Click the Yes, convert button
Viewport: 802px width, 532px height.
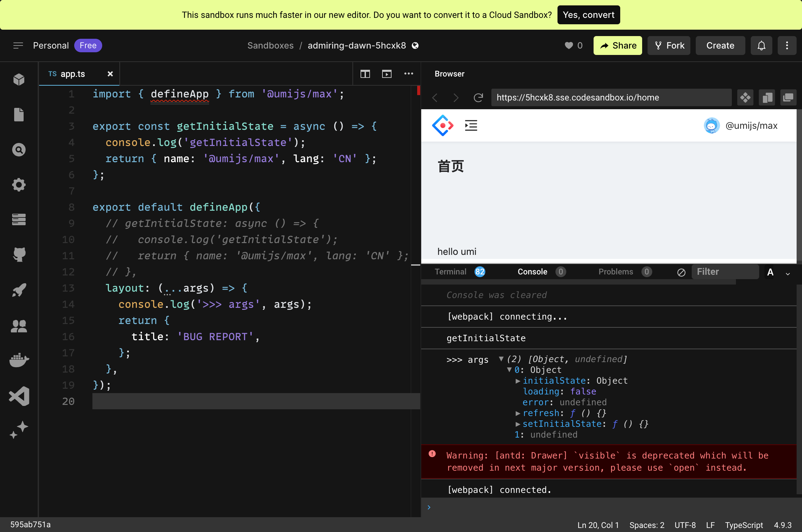coord(588,14)
